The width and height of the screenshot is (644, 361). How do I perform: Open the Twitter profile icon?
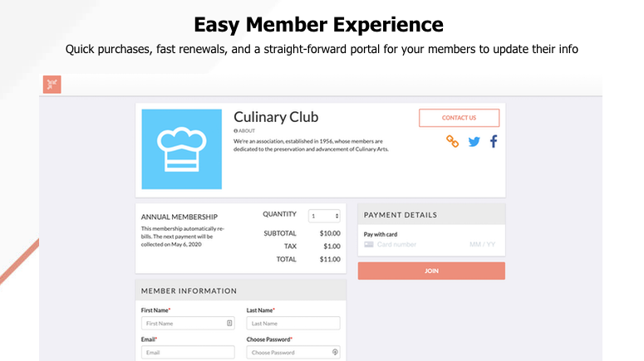[x=474, y=142]
